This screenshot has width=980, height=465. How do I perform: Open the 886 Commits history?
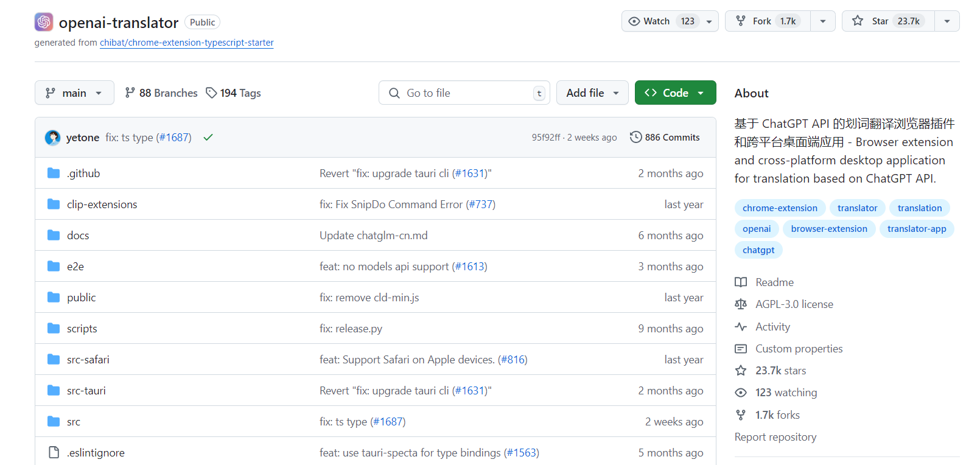click(665, 138)
